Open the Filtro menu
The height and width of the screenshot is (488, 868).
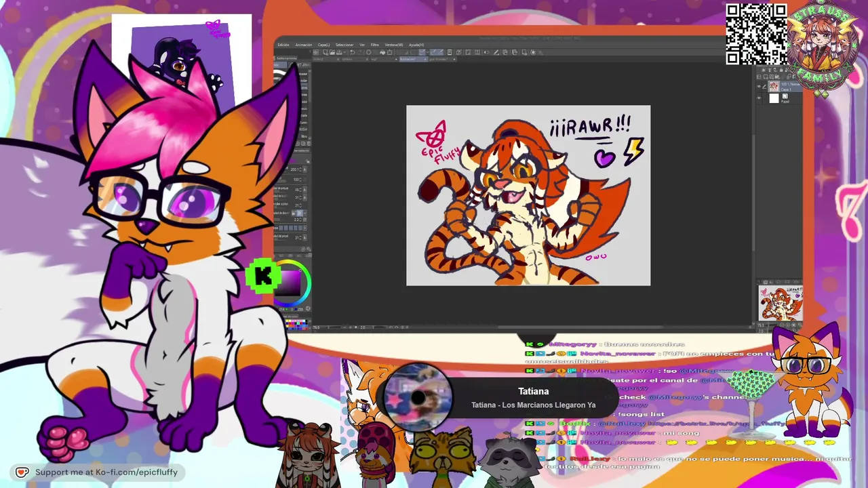click(374, 45)
